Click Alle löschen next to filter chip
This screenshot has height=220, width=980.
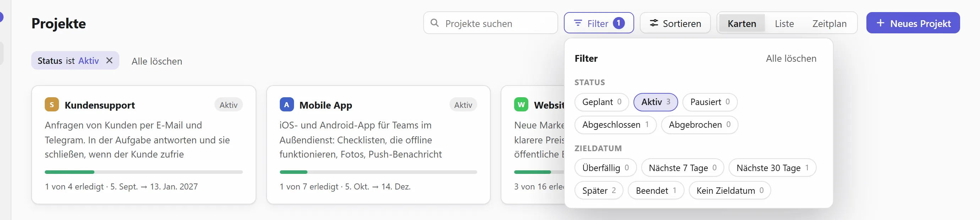(x=157, y=61)
